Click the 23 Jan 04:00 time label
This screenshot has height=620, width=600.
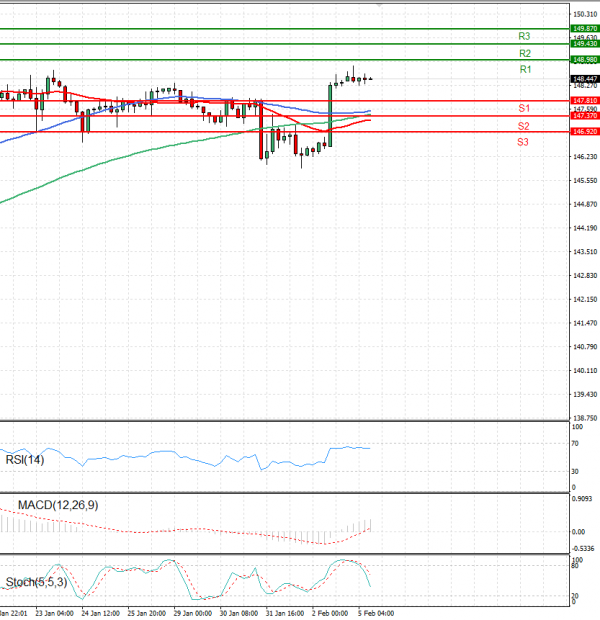[x=54, y=613]
